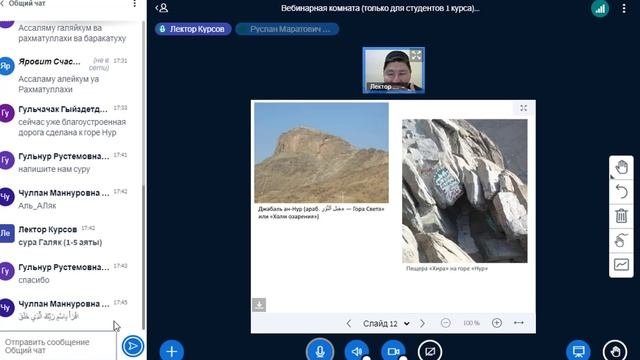Go to the previous slide
640x360 pixels.
[349, 323]
